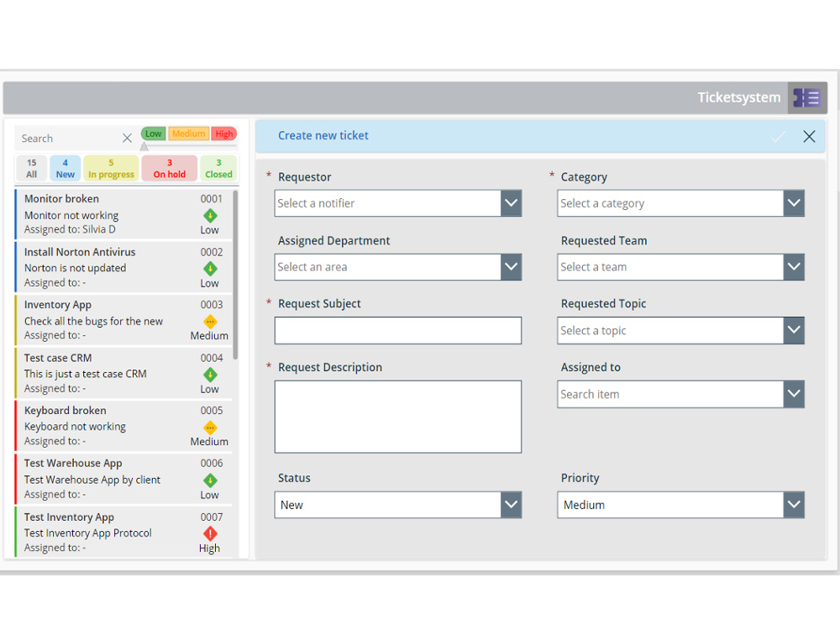Open the Status dropdown arrow
This screenshot has height=630, width=840.
pos(511,505)
